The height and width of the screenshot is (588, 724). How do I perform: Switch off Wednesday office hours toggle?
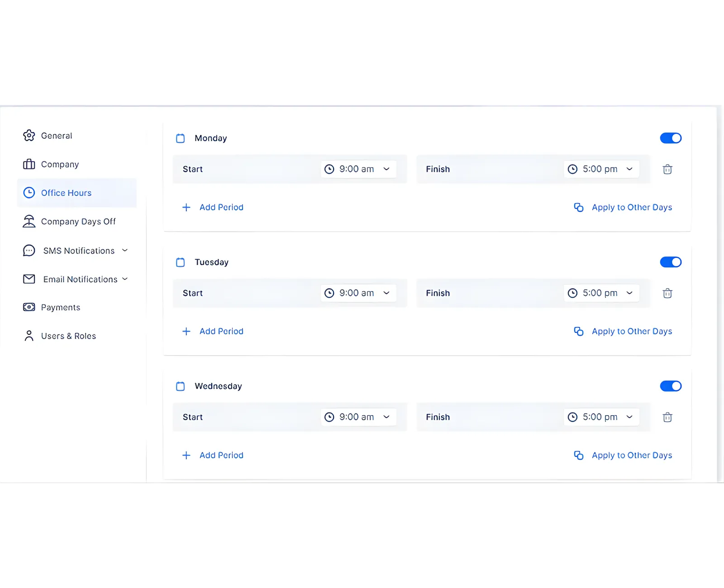[x=670, y=386]
